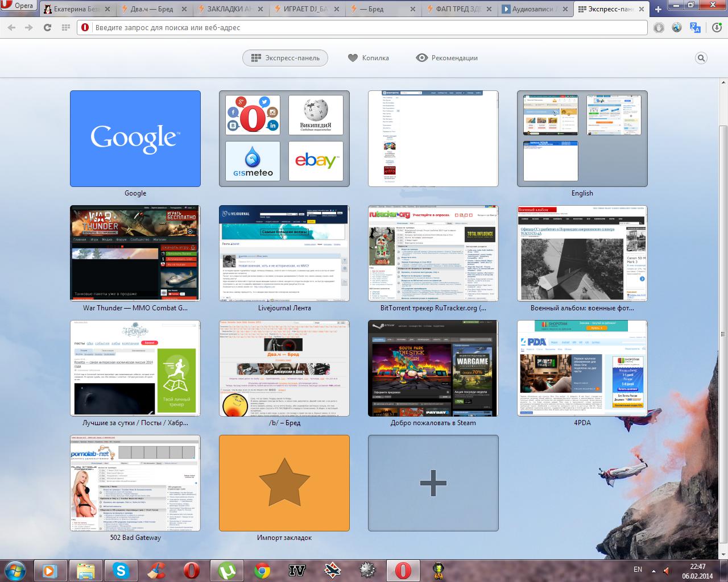The image size is (728, 582).
Task: Open the Wikipedia thumbnail in the folder
Action: 316,115
